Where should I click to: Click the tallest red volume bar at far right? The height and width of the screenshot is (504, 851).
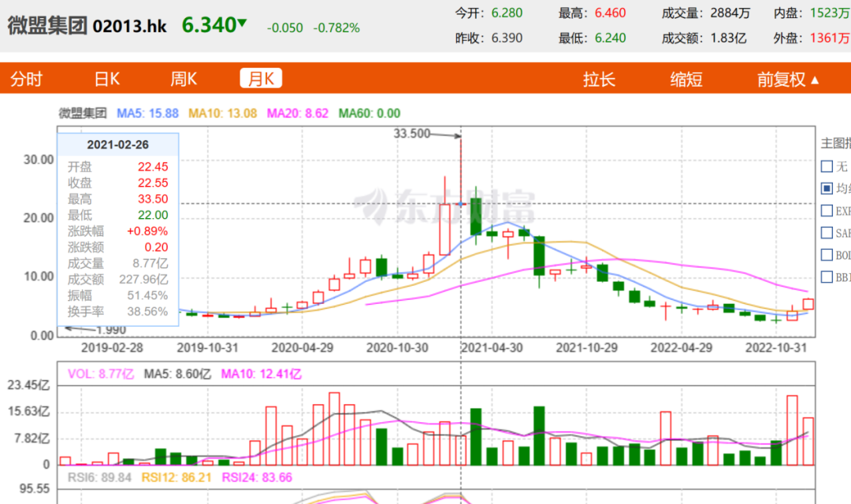[x=792, y=431]
